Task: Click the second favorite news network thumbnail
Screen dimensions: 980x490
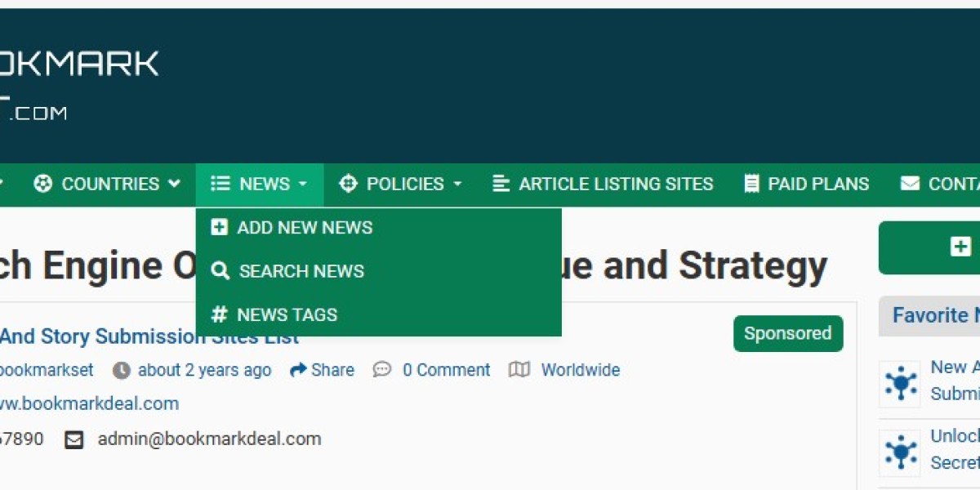Action: 900,453
